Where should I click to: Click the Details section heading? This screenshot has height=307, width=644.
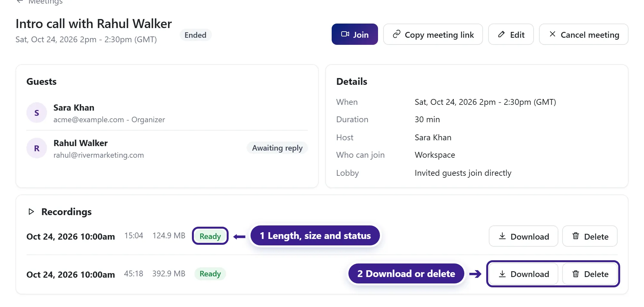352,82
